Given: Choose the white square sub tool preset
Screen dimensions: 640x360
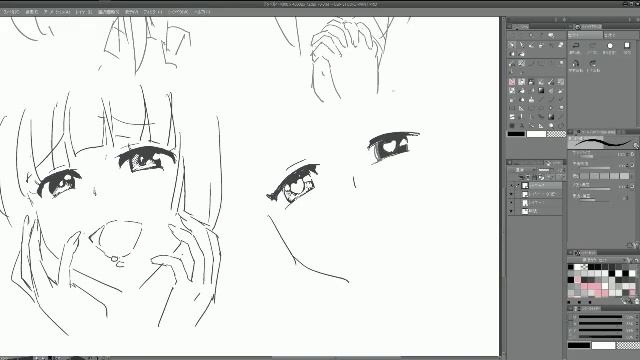Looking at the screenshot, I should pyautogui.click(x=627, y=46).
